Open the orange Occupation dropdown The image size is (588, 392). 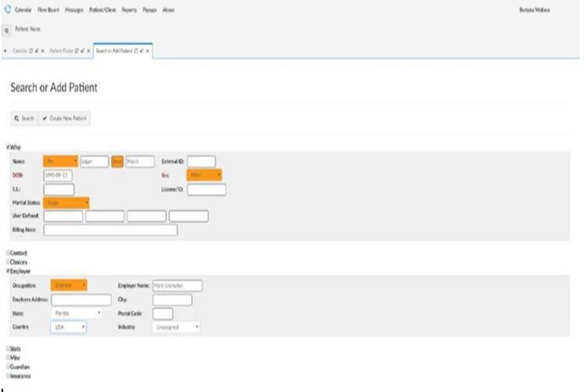[x=69, y=285]
